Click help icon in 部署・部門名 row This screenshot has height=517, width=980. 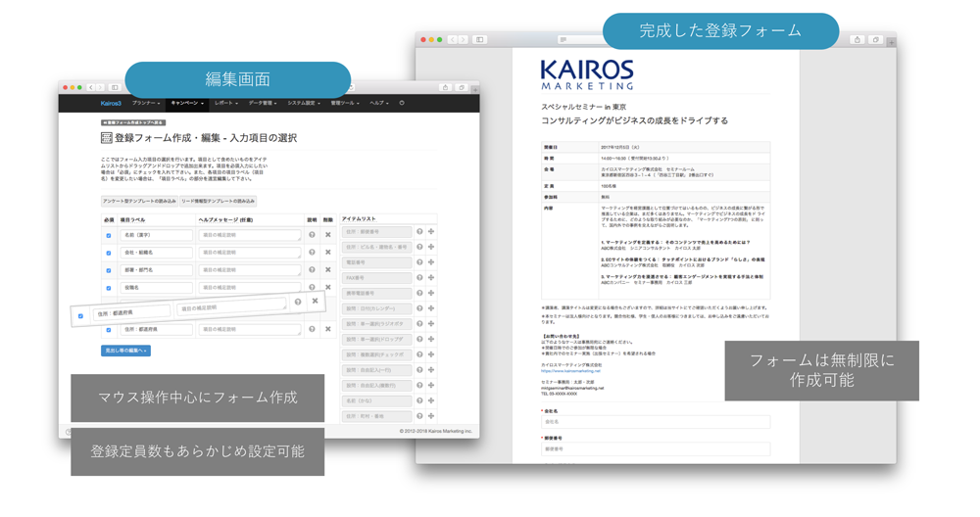tap(312, 269)
